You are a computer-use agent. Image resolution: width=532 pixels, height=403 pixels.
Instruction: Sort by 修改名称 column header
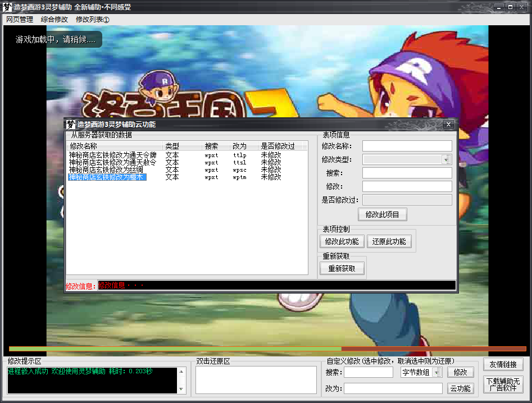(115, 146)
